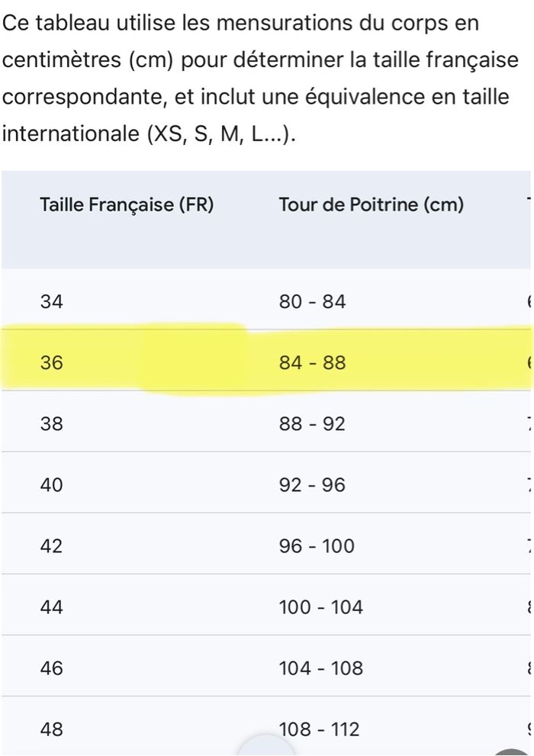
Task: Click the Taille Française (FR) column header
Action: click(x=127, y=205)
